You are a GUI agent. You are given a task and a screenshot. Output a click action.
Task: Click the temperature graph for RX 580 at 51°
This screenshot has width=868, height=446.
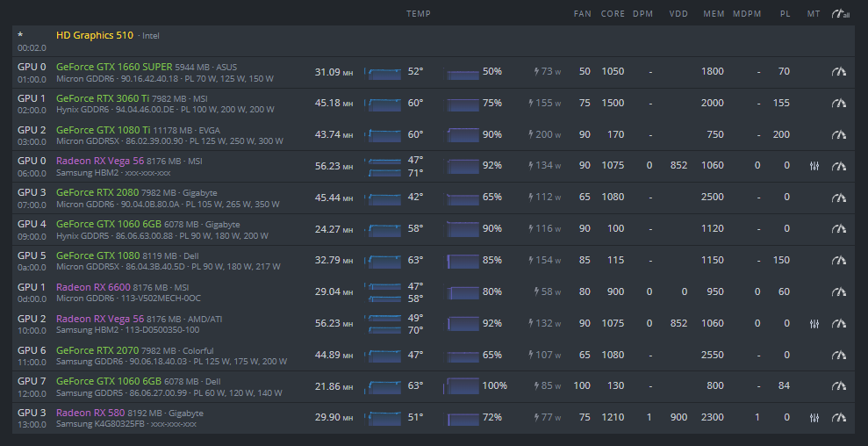click(383, 418)
